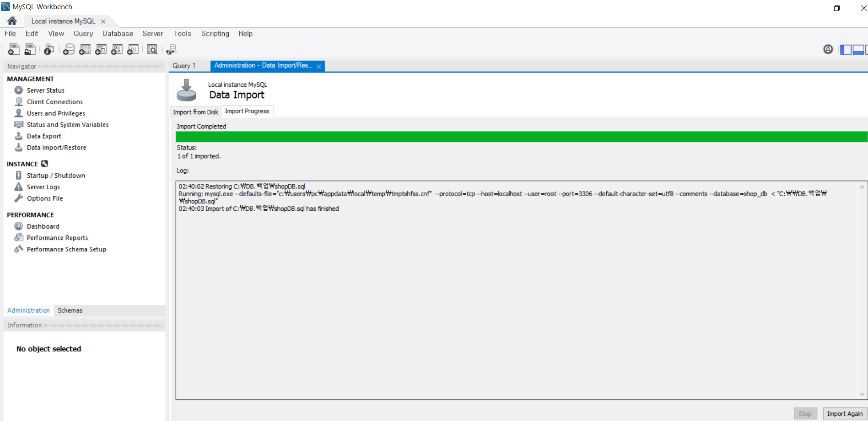Open the Edit menu

click(32, 33)
